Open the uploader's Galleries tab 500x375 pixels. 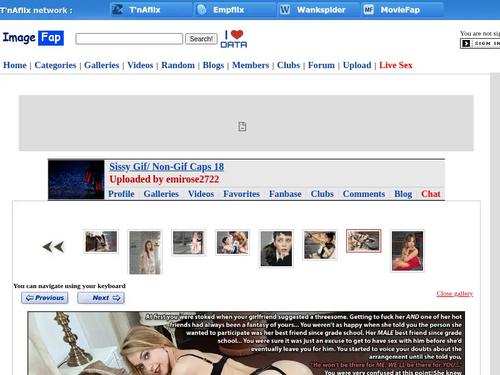(161, 194)
